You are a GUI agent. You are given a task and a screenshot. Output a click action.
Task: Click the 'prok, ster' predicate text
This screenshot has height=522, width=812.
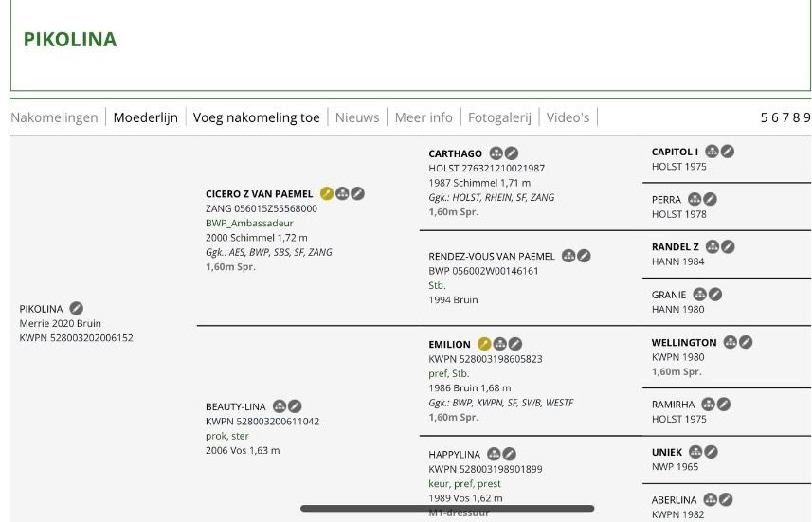click(x=226, y=436)
